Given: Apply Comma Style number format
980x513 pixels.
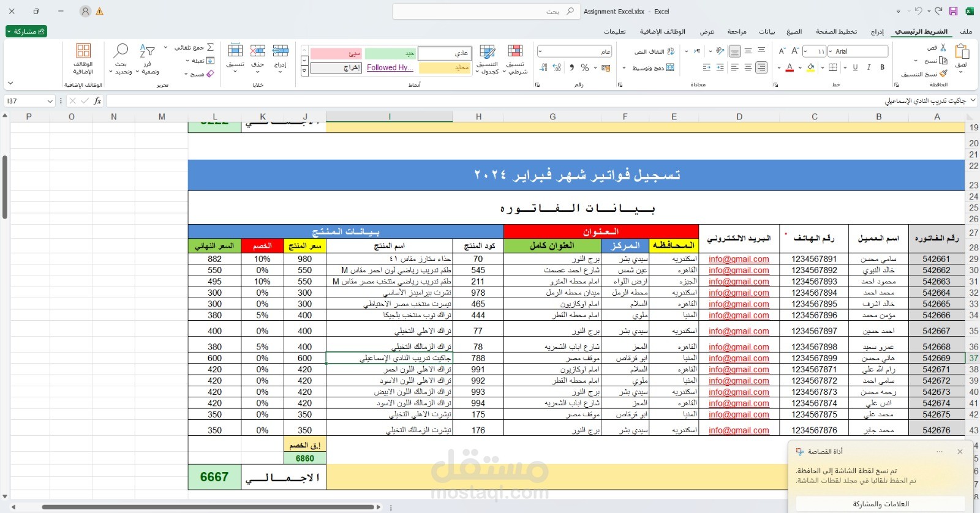Looking at the screenshot, I should (571, 67).
